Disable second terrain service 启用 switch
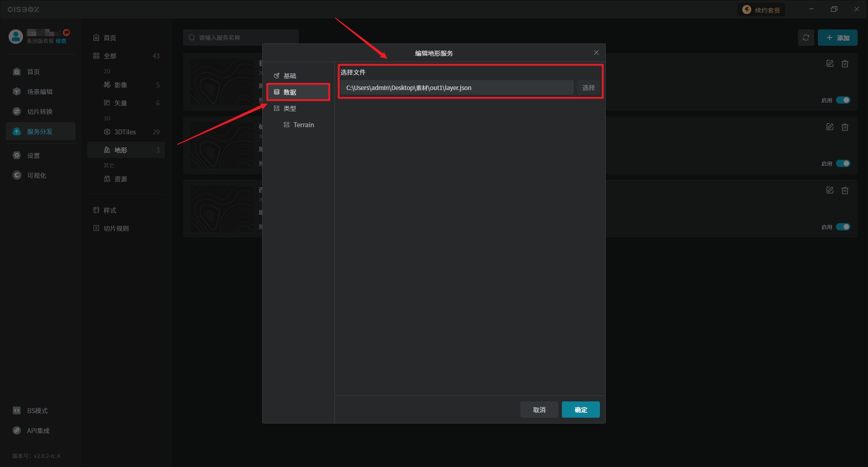Image resolution: width=868 pixels, height=467 pixels. [x=843, y=163]
